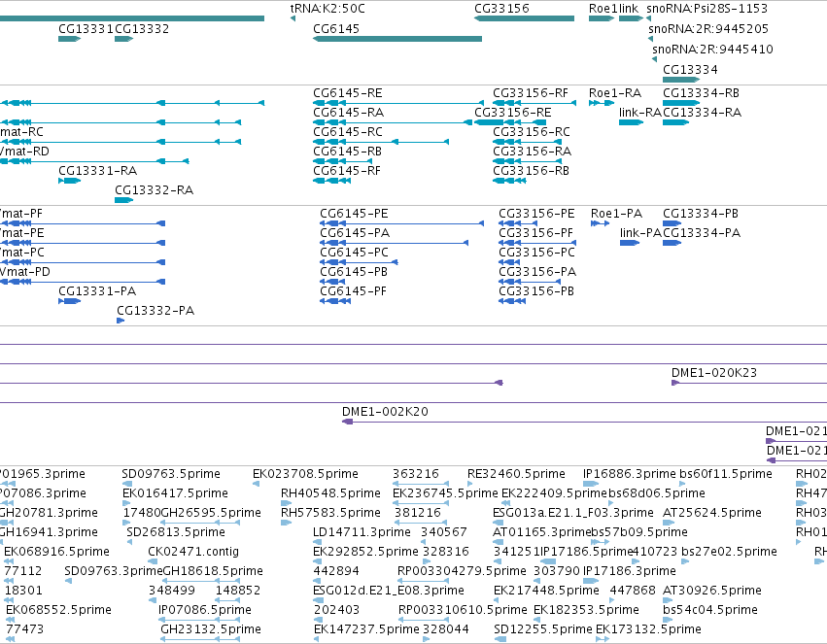Click protein CG13332-PA

coord(155,312)
